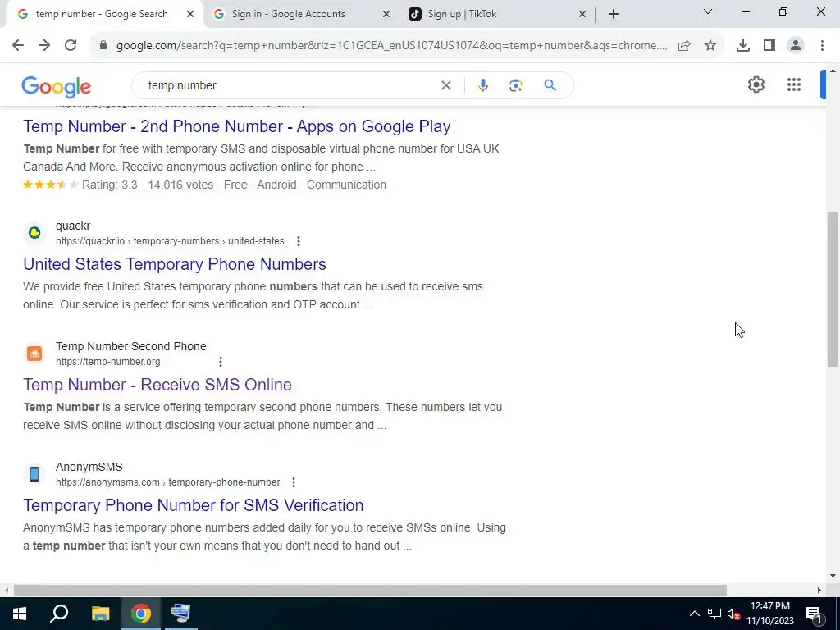The height and width of the screenshot is (630, 840).
Task: Open Temp Number 2nd Phone Number Google Play link
Action: [237, 126]
